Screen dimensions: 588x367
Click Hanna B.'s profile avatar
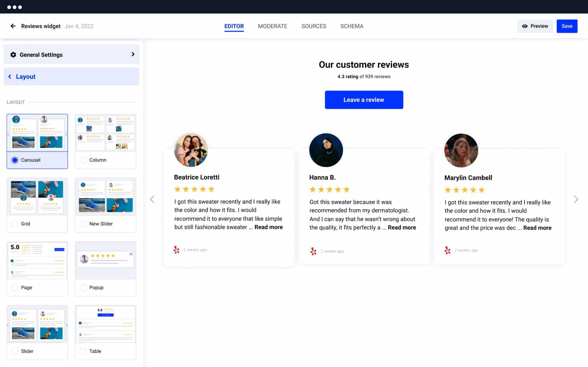[326, 150]
